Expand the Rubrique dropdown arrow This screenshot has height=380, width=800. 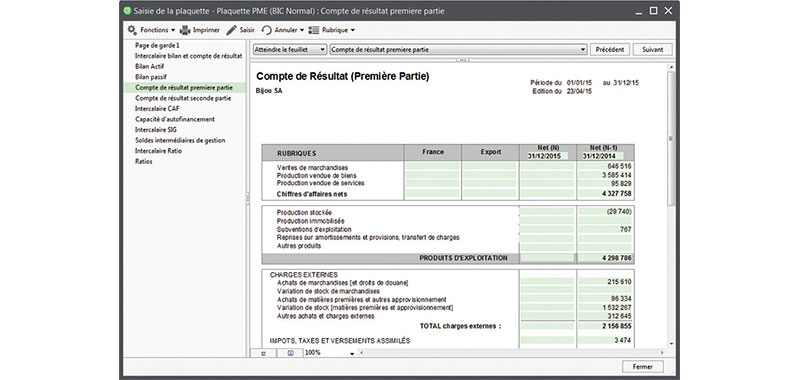[353, 30]
